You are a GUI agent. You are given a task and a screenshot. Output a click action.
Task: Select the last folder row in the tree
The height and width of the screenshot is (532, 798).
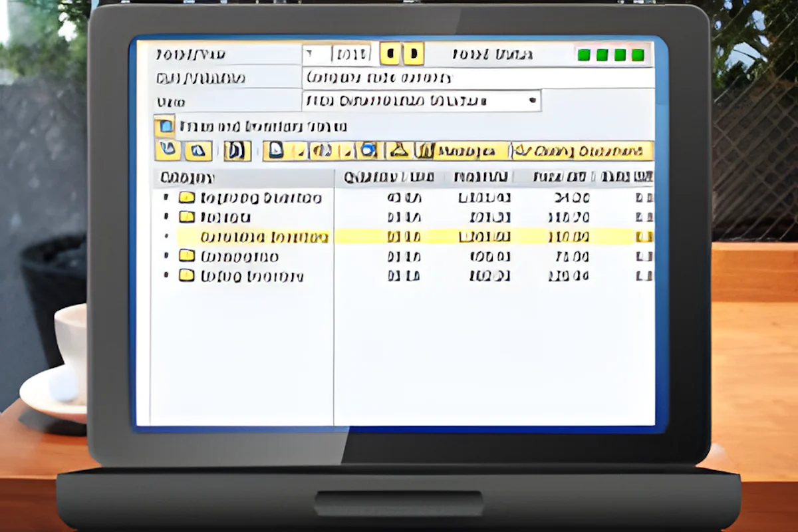243,276
